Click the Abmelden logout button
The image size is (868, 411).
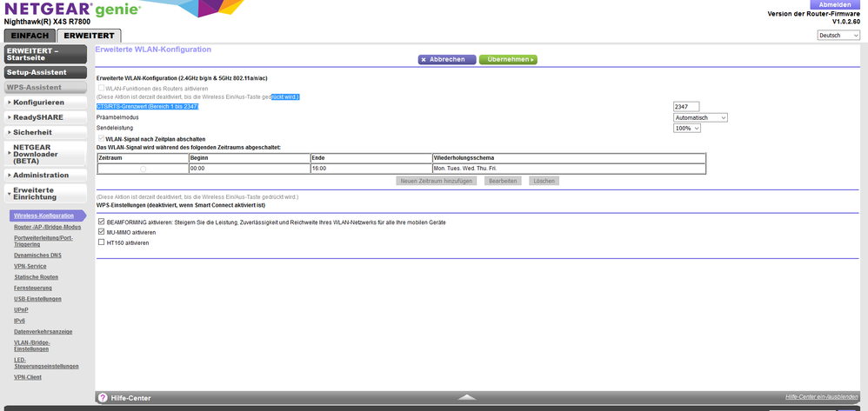point(835,4)
